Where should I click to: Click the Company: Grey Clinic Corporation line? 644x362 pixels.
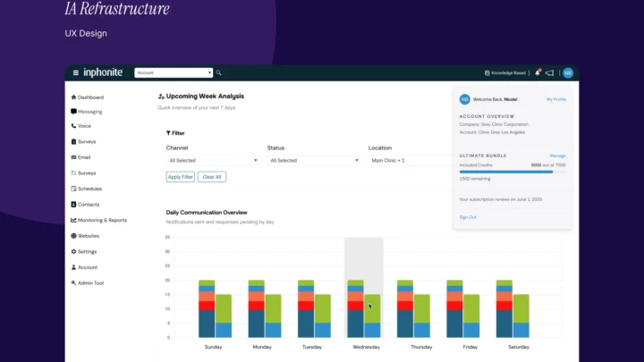coord(494,124)
